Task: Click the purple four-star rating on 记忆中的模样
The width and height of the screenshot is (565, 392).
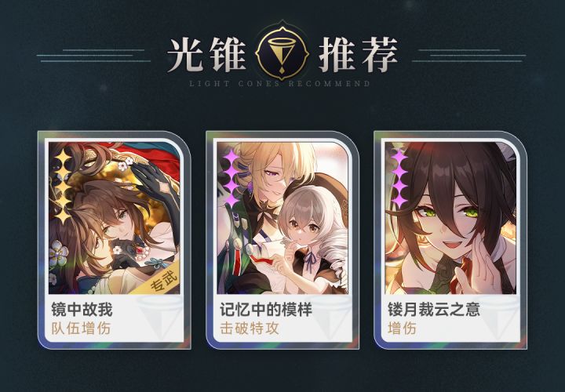Action: click(231, 179)
